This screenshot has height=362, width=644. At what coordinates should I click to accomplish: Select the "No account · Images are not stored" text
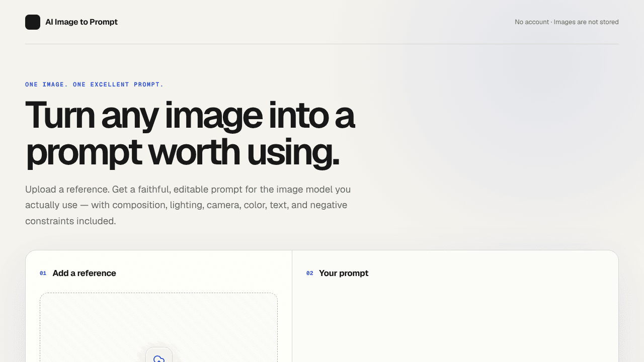(x=567, y=22)
